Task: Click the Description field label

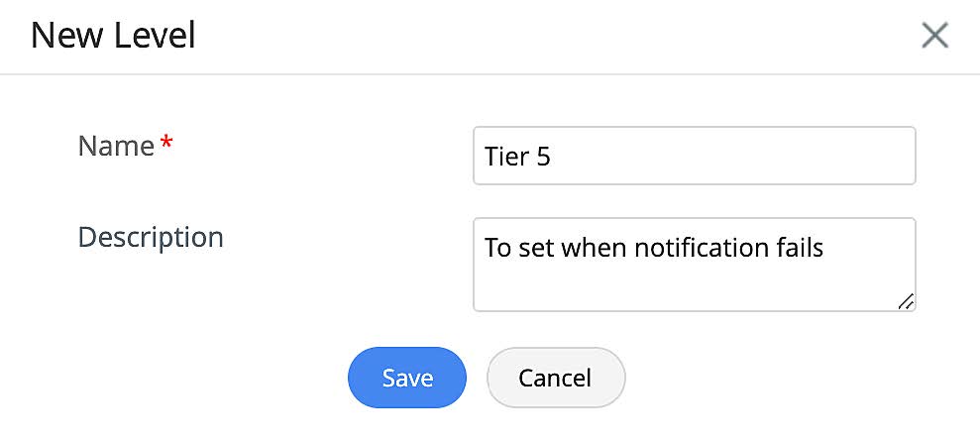Action: pyautogui.click(x=151, y=238)
